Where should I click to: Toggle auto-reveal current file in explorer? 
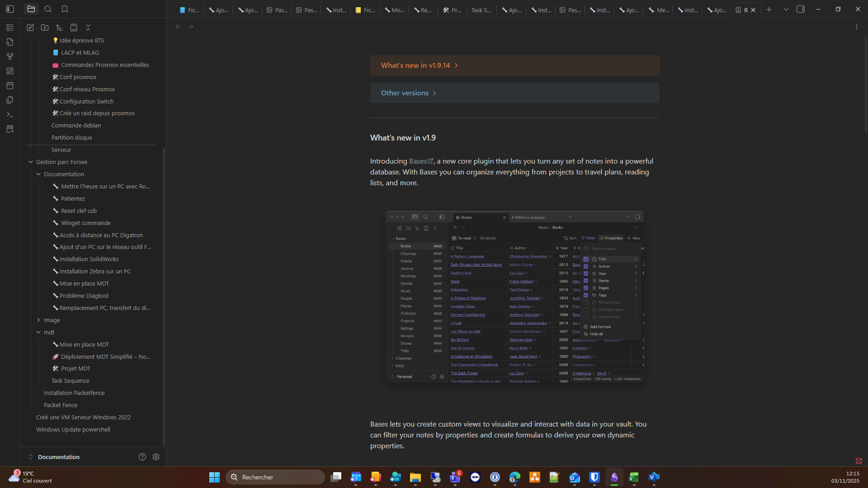74,28
